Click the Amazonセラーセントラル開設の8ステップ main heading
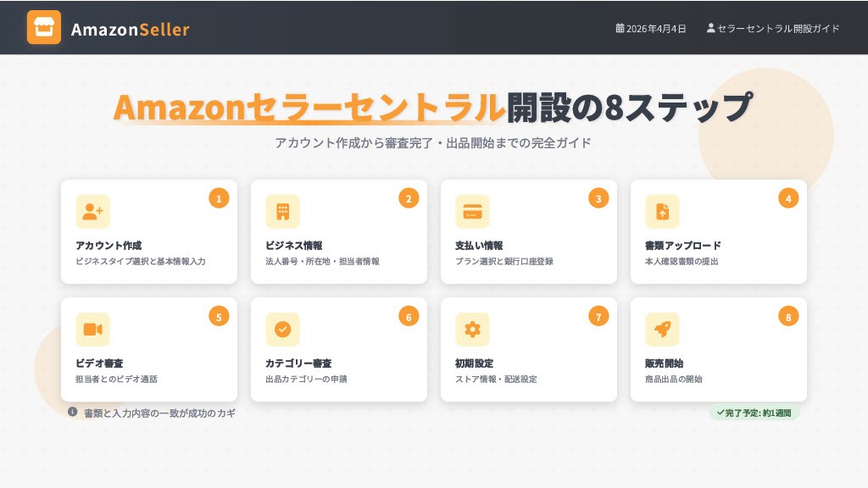This screenshot has width=868, height=488. click(x=432, y=108)
